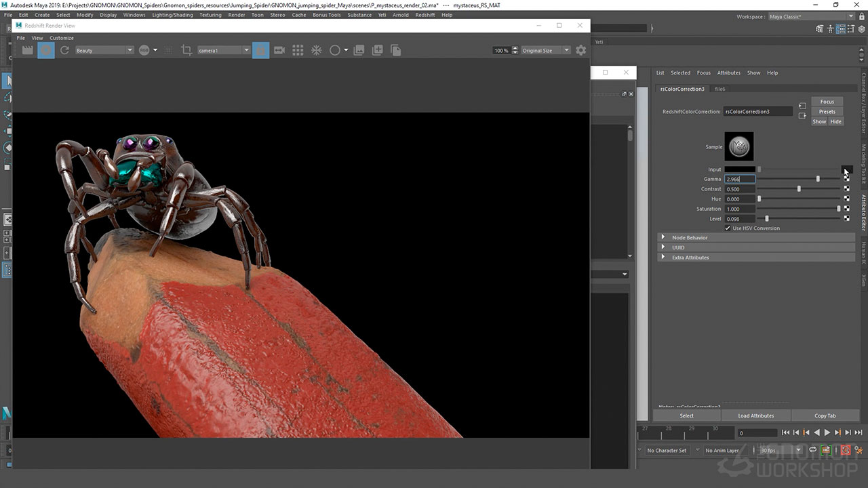Start render with the clapperboard icon

coord(28,50)
